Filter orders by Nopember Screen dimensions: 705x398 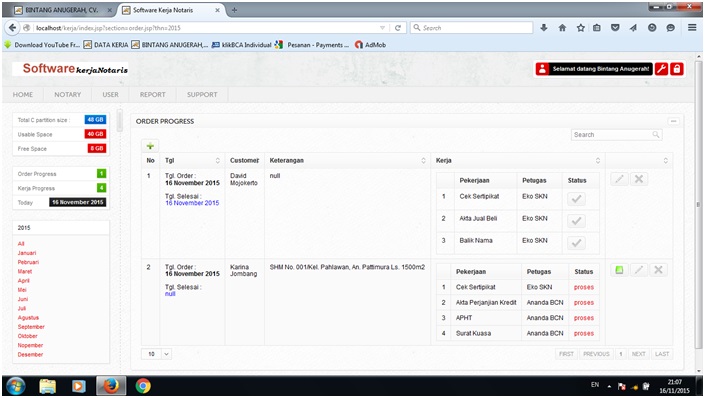30,345
